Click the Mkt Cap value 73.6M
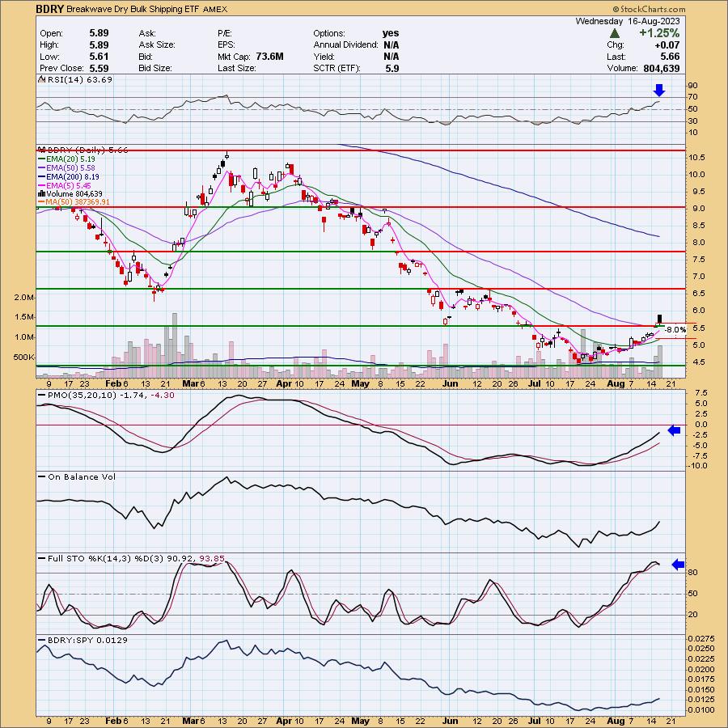 point(269,57)
